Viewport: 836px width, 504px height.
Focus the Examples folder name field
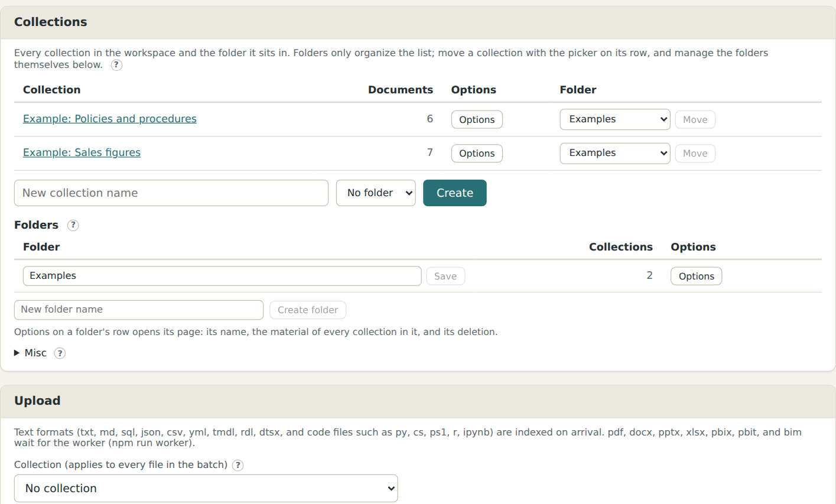222,276
